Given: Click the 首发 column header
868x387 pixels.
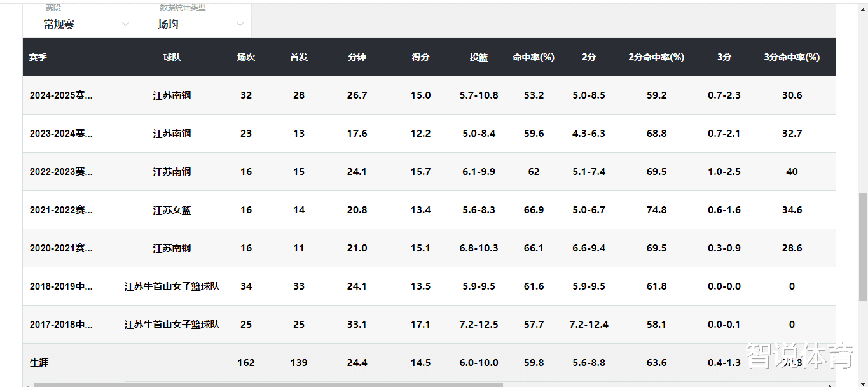Looking at the screenshot, I should [299, 57].
